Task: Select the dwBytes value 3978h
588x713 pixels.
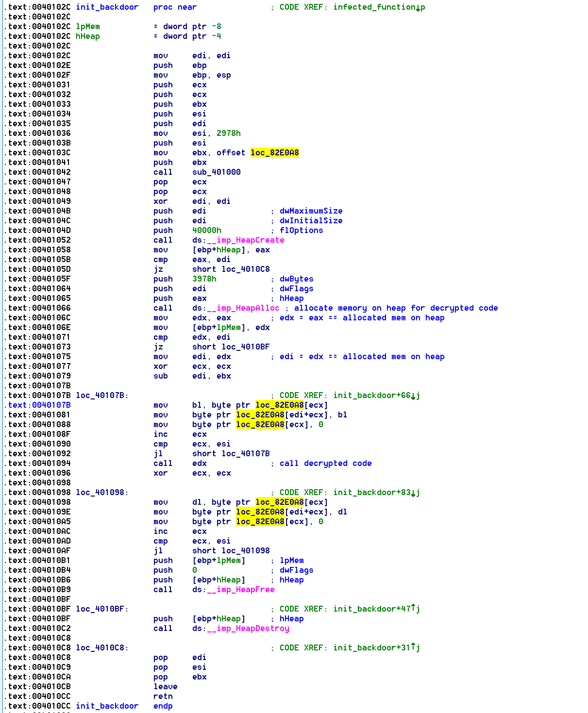Action: [204, 279]
